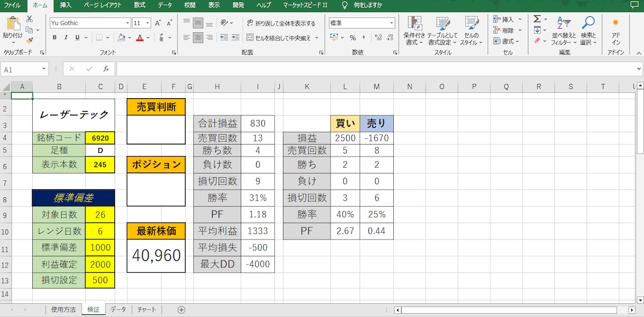The width and height of the screenshot is (644, 317).
Task: Expand Sort & Filter (並べ替えとフィルター) menu
Action: click(564, 31)
